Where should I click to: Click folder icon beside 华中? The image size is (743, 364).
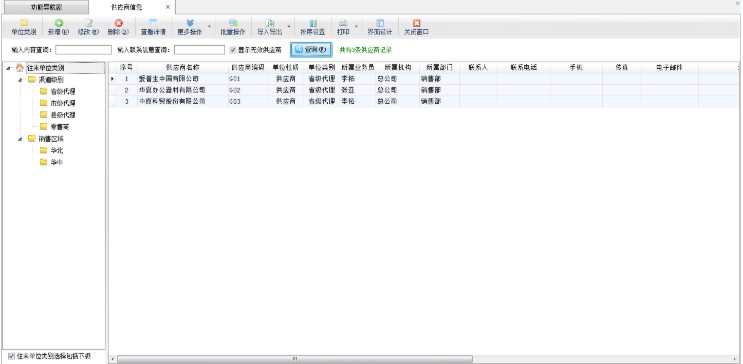(x=44, y=162)
